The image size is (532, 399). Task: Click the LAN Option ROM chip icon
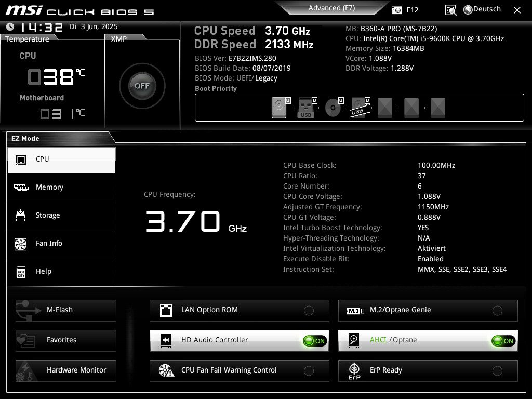tap(166, 310)
